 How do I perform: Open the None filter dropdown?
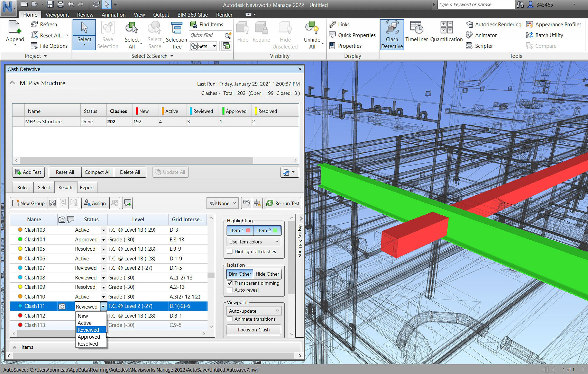pos(223,203)
